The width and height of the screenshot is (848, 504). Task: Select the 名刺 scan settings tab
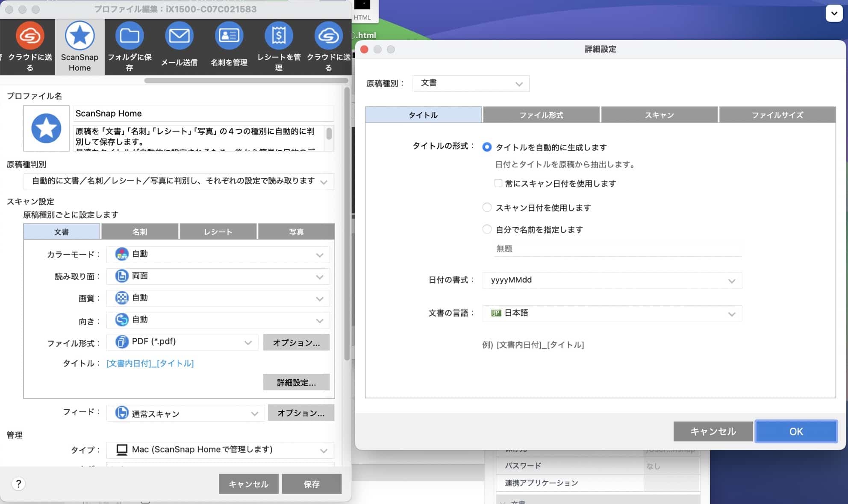[x=140, y=231]
